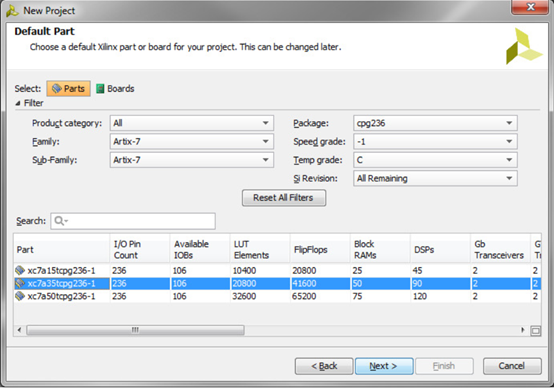Click the table column chooser corner icon

(x=536, y=331)
